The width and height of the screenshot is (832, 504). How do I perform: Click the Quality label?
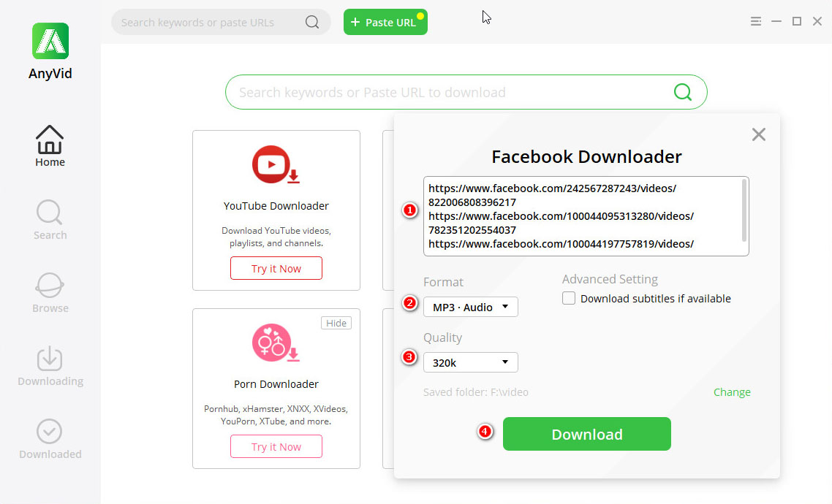442,337
